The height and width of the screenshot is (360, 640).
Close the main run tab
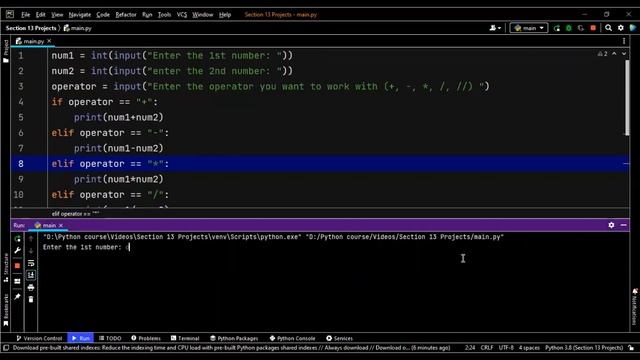[61, 225]
